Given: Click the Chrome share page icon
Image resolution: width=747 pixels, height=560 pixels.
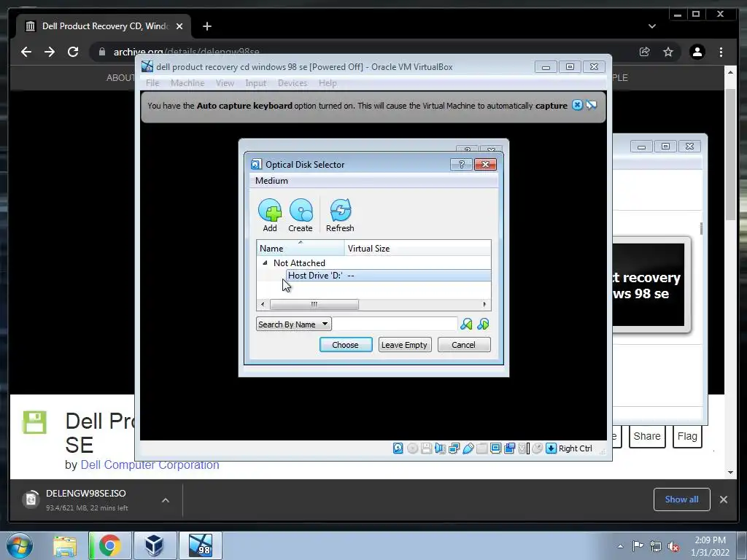Looking at the screenshot, I should [644, 52].
